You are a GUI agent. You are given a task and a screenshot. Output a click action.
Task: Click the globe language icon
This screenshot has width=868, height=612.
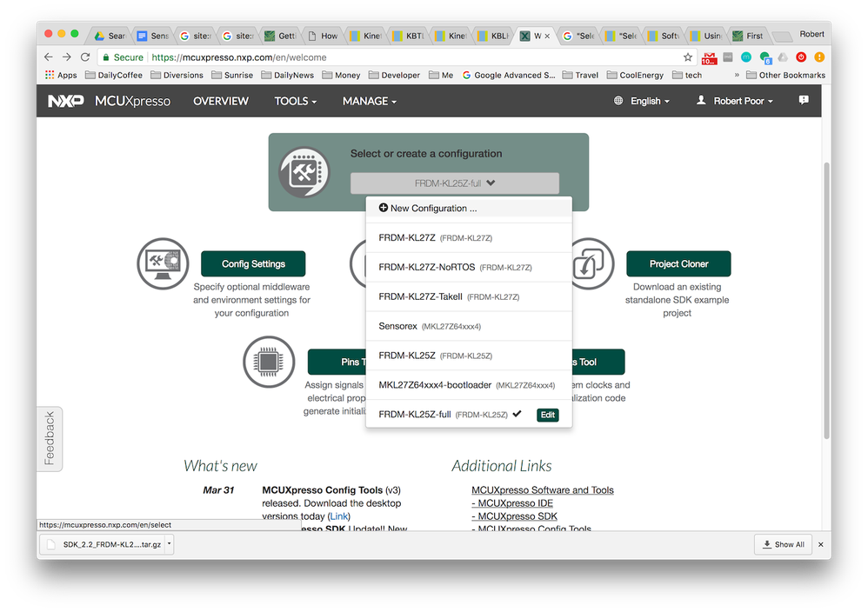(x=618, y=101)
